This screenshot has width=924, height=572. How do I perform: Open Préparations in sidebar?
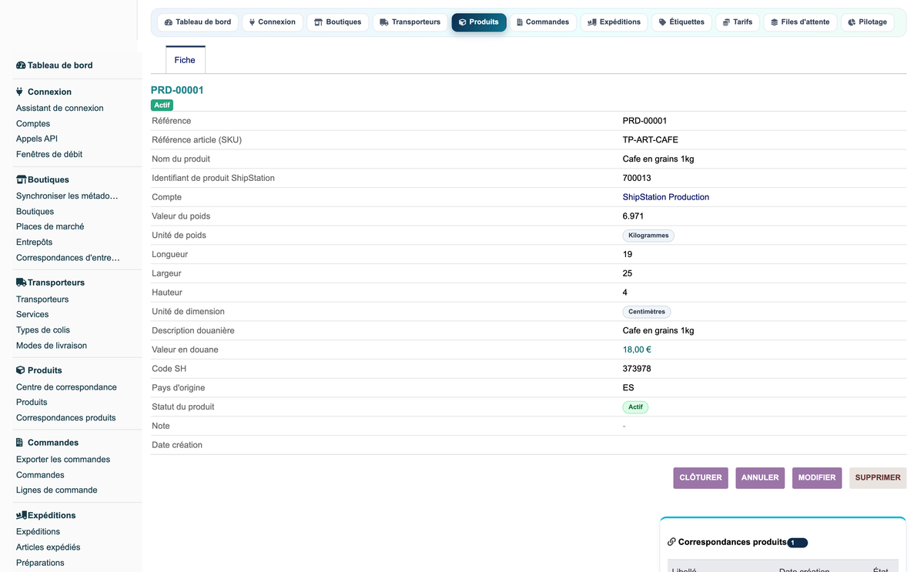click(x=40, y=563)
